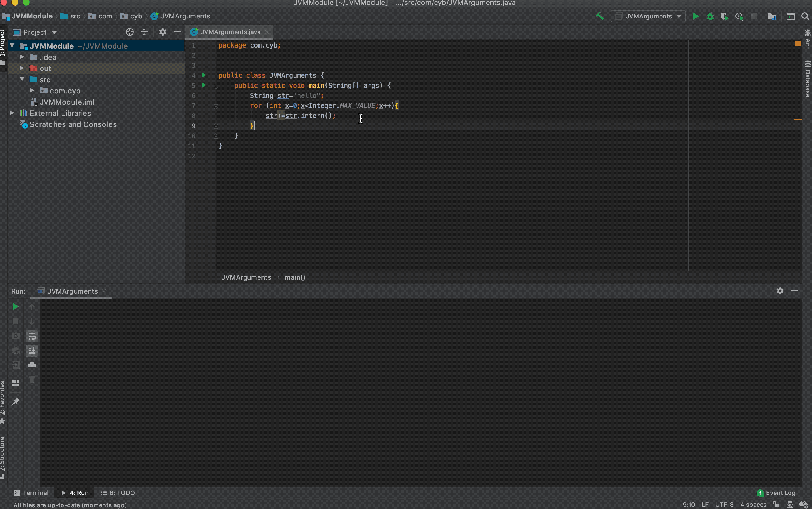Click the Search Everywhere magnifier icon
This screenshot has width=812, height=509.
pyautogui.click(x=805, y=16)
